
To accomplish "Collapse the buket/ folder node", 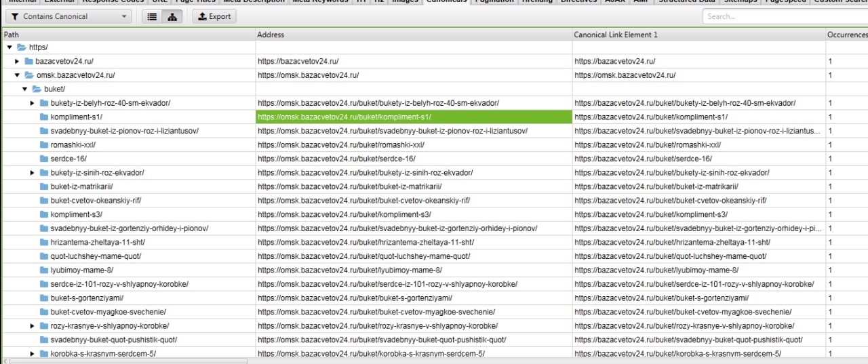I will coord(25,89).
